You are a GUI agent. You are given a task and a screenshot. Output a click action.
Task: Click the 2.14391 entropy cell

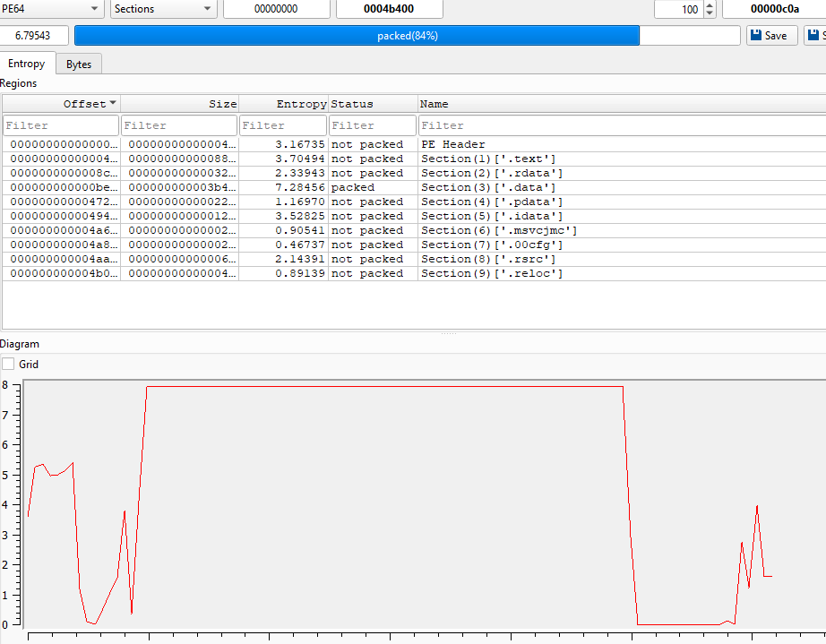click(x=284, y=259)
